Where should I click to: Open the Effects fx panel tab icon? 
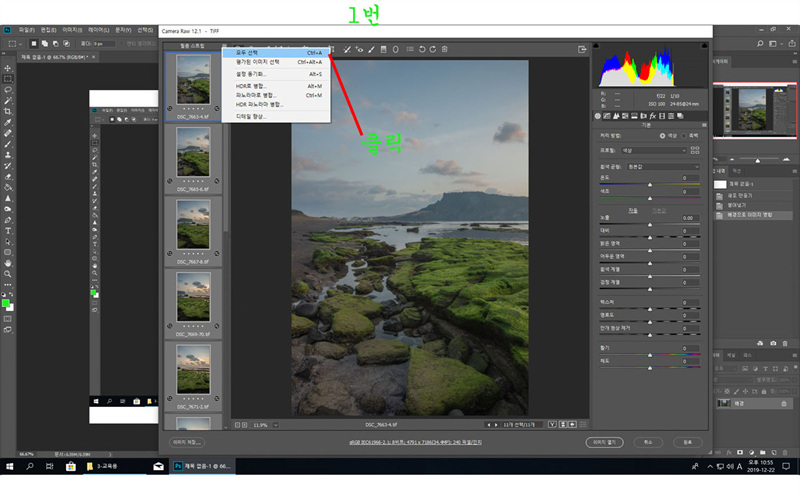point(653,116)
